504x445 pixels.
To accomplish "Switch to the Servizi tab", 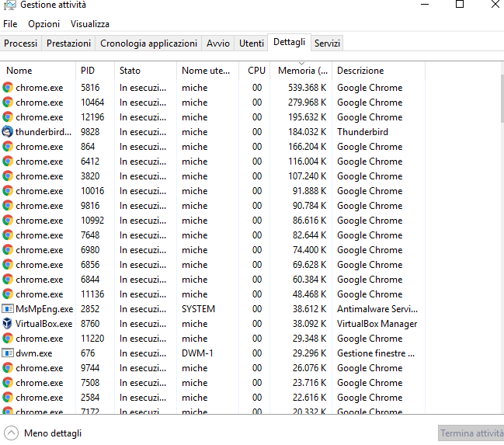I will click(327, 43).
